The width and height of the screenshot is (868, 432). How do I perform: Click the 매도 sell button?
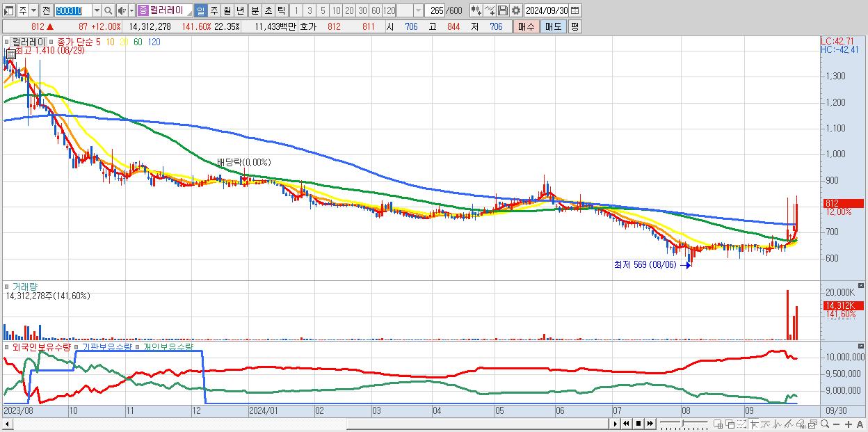(x=554, y=26)
